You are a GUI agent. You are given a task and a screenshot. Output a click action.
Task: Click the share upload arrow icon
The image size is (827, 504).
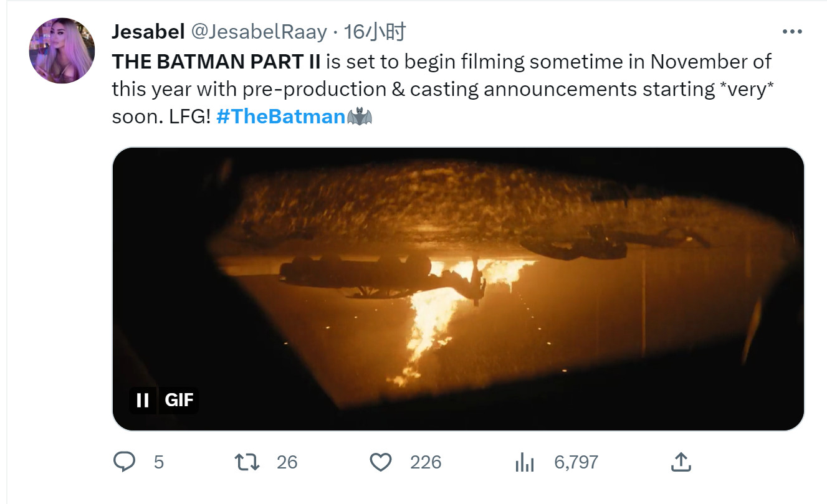[x=681, y=462]
